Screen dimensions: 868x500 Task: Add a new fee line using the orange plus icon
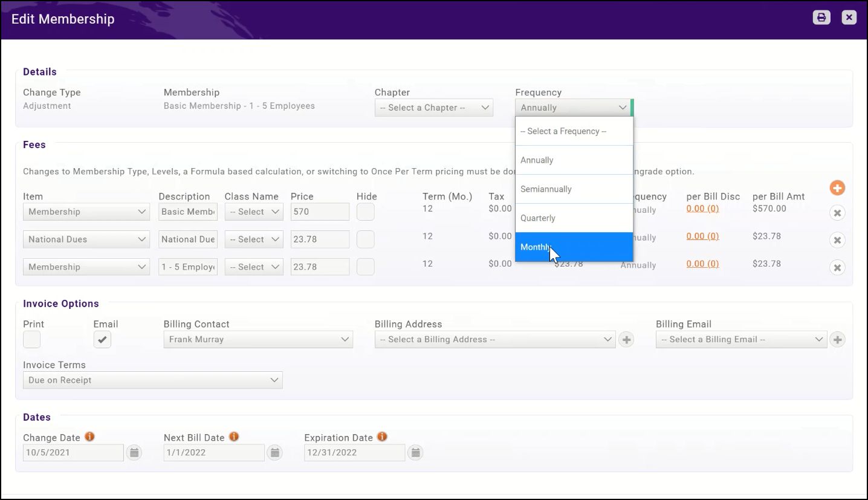[x=837, y=188]
